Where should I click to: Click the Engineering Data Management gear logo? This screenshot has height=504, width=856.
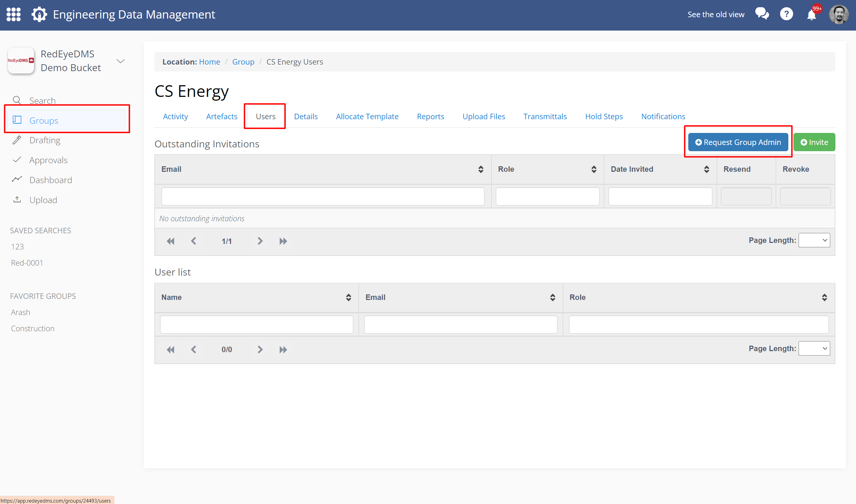(39, 14)
